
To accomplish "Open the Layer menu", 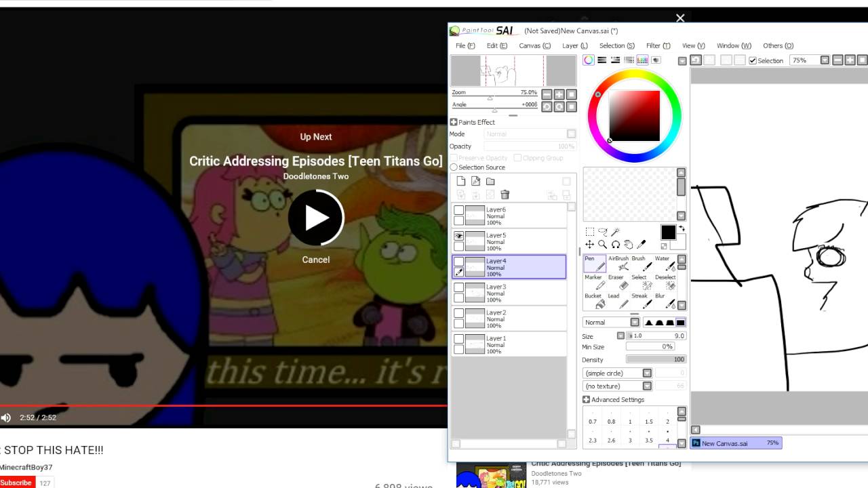I will pyautogui.click(x=575, y=45).
